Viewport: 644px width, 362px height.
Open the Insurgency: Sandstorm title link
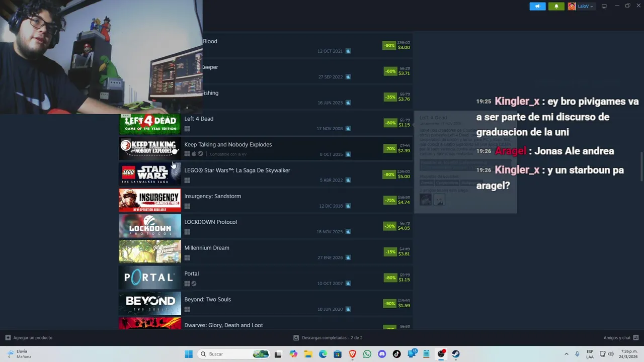click(x=212, y=196)
